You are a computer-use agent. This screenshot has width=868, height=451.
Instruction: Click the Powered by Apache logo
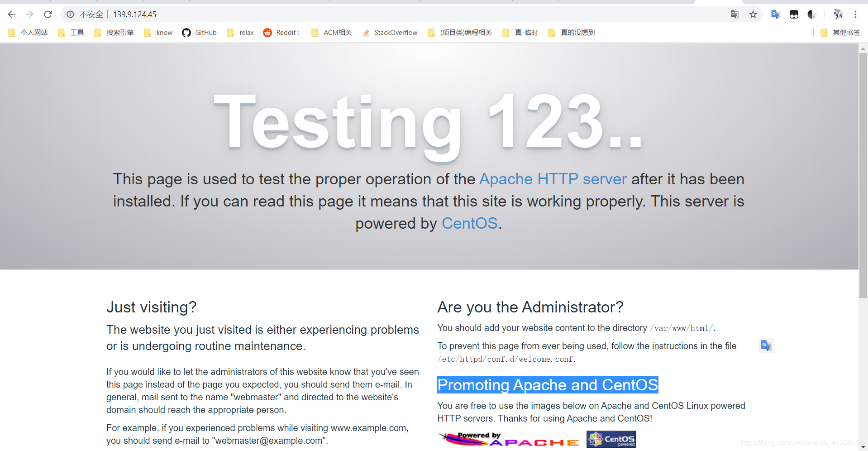pyautogui.click(x=508, y=438)
